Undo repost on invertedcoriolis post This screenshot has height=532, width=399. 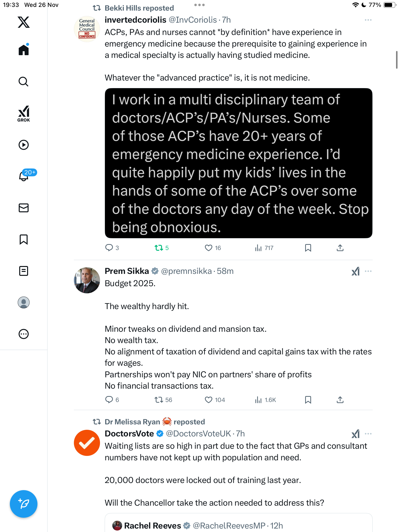tap(159, 248)
